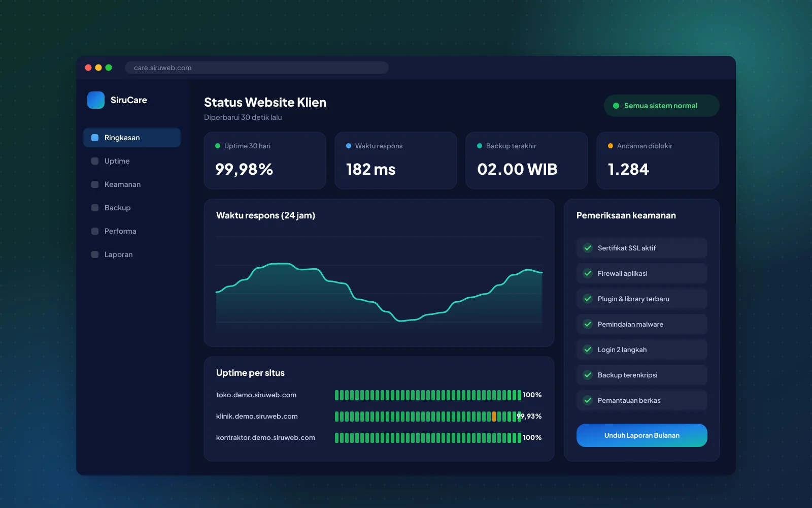
Task: Click the toko.demo uptime bar
Action: pos(428,395)
